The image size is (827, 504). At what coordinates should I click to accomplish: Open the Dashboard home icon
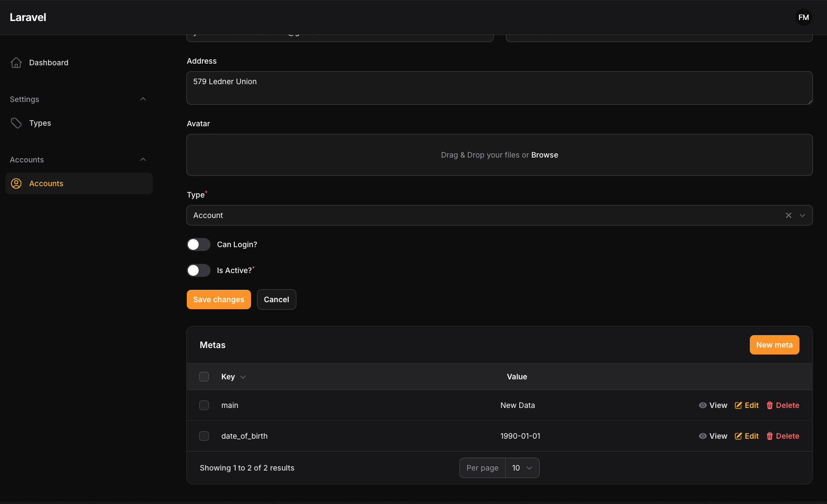tap(16, 63)
